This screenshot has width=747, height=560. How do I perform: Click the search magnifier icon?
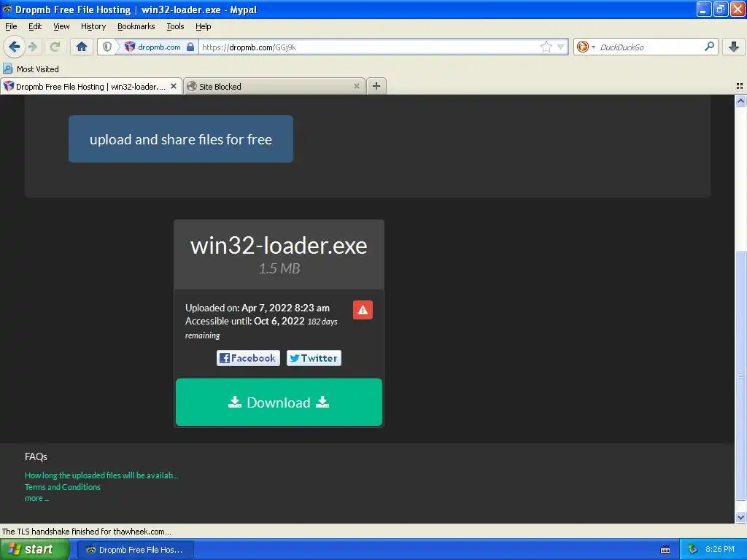pyautogui.click(x=709, y=47)
